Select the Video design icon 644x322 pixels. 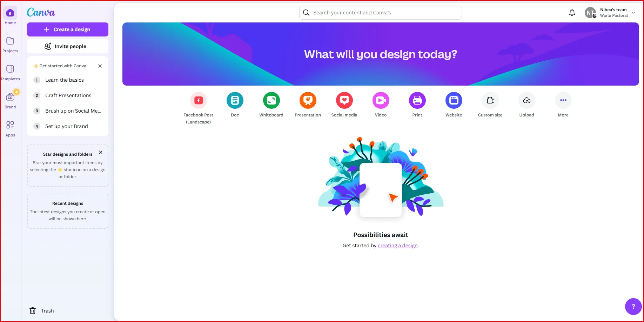[x=381, y=101]
